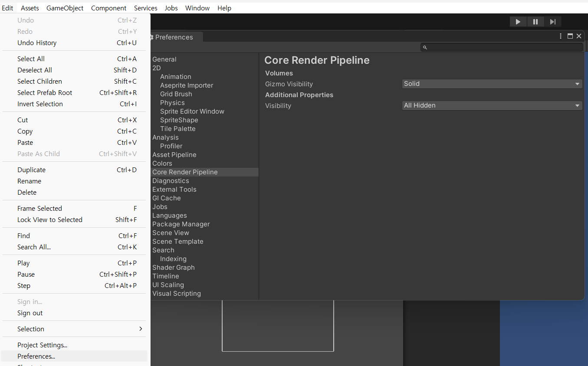
Task: Open the Edit menu
Action: tap(7, 8)
